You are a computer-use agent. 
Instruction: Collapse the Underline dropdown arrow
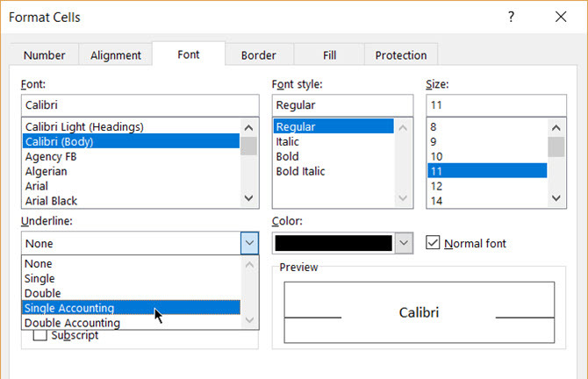249,243
